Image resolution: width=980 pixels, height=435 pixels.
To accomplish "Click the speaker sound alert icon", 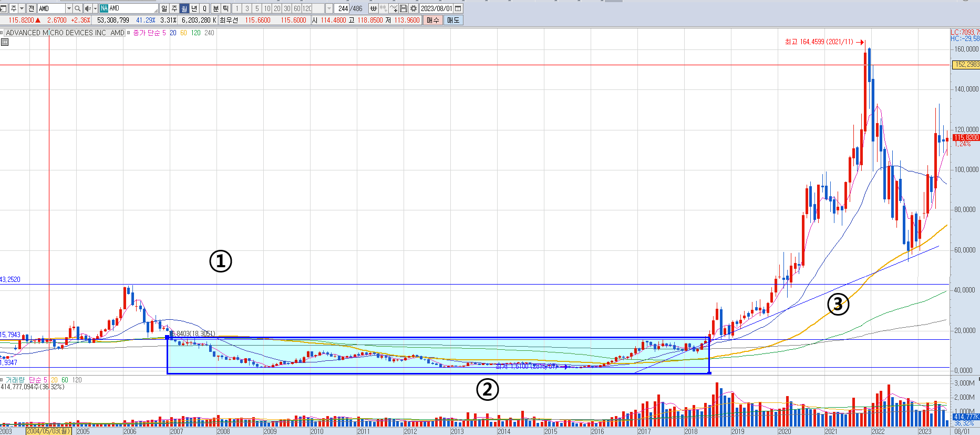I will point(88,8).
